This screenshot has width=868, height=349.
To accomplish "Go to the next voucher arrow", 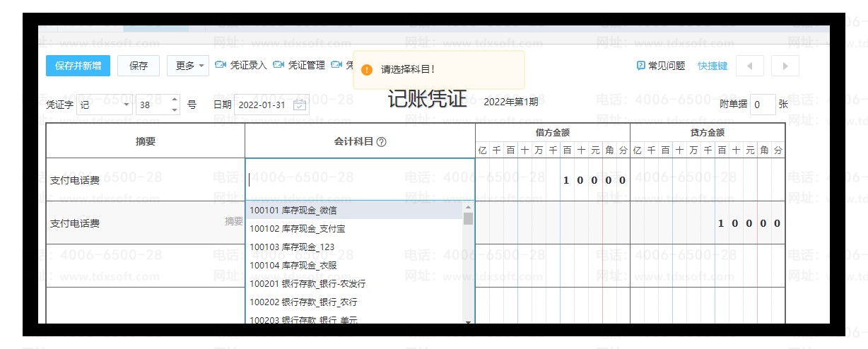I will coord(785,66).
